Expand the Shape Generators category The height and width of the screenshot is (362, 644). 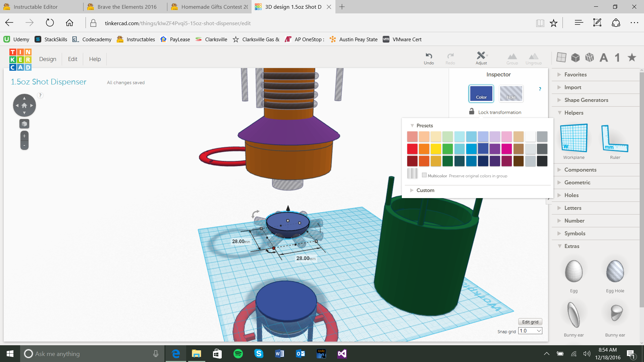coord(586,100)
